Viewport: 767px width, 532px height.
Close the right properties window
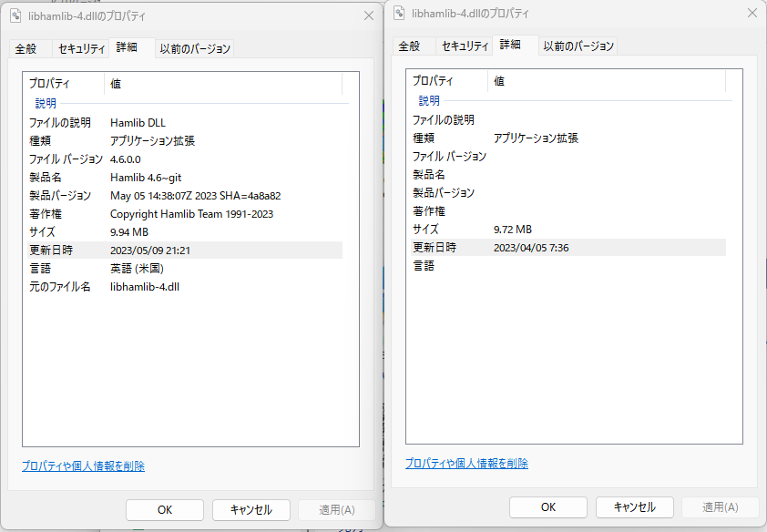coord(752,13)
